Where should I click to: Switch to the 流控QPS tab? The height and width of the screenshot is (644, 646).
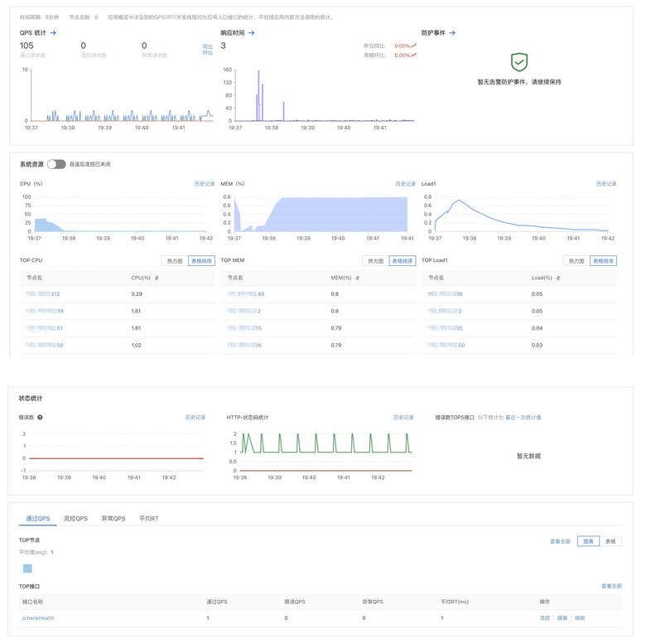coord(75,518)
